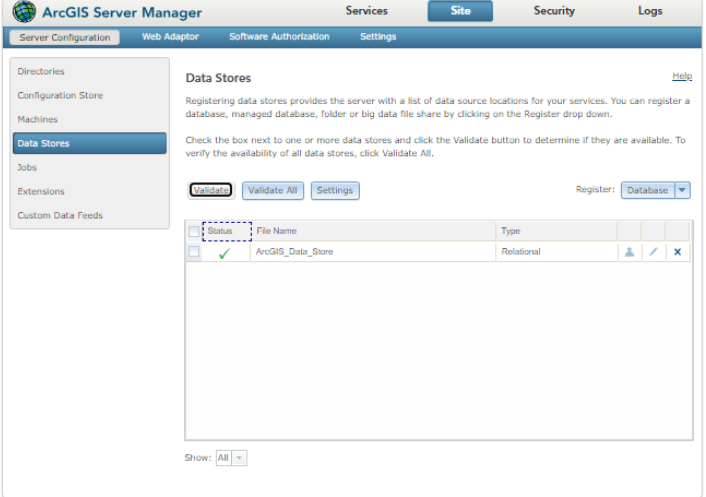Click the Validate button

tap(211, 190)
